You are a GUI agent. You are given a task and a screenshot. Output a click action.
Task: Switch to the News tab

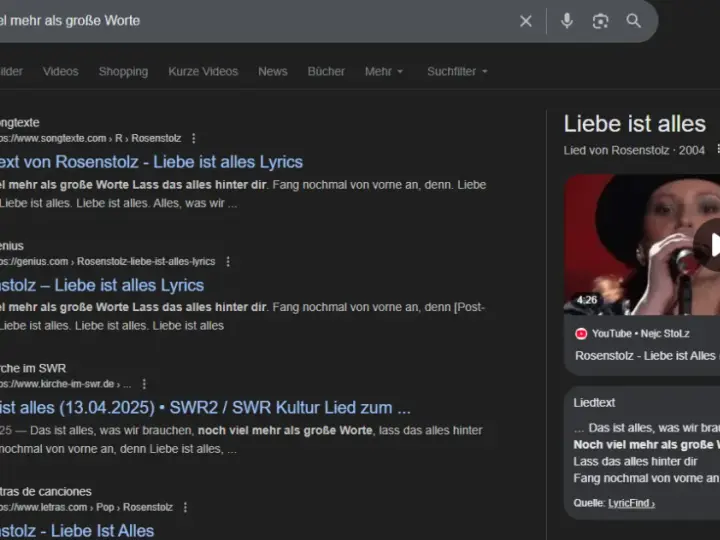point(273,71)
